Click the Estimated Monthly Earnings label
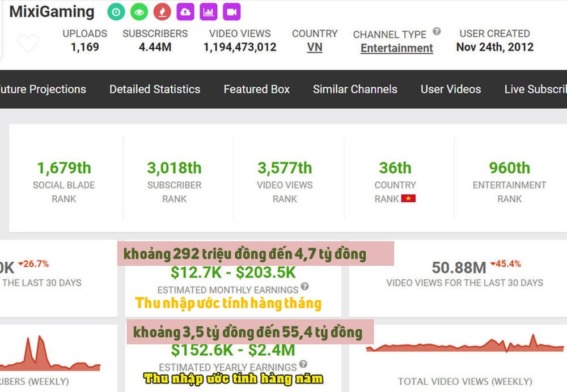 tap(228, 290)
